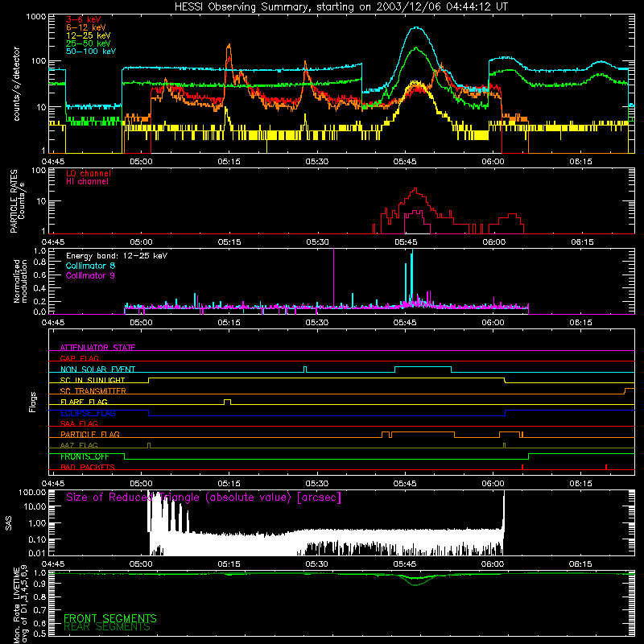644x644 pixels.
Task: Click the Collimator 8 legend label
Action: 90,266
